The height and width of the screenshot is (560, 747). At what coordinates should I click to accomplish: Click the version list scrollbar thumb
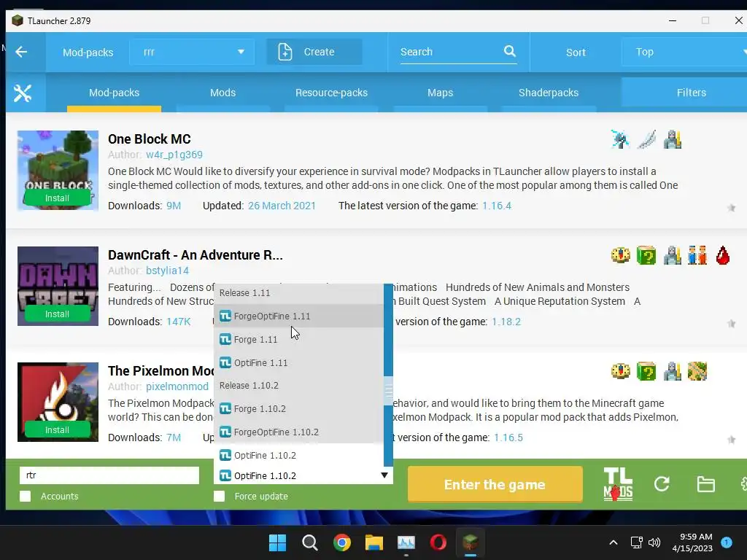point(388,391)
